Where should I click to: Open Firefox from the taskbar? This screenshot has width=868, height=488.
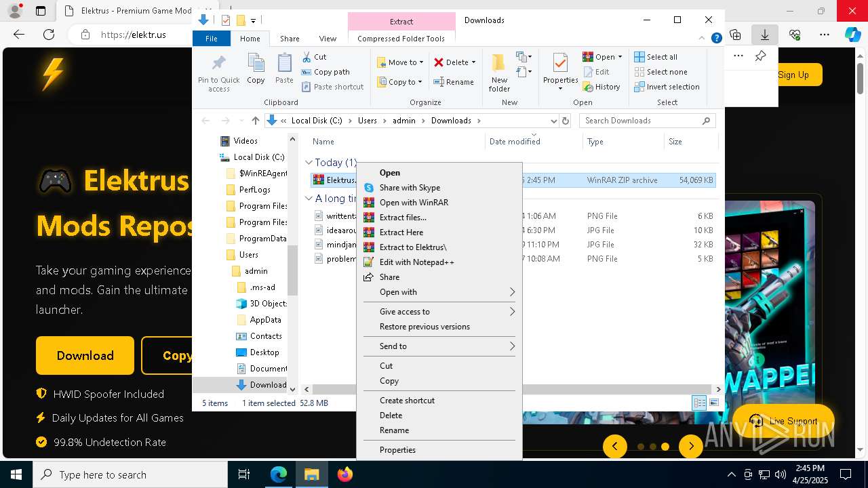(345, 474)
